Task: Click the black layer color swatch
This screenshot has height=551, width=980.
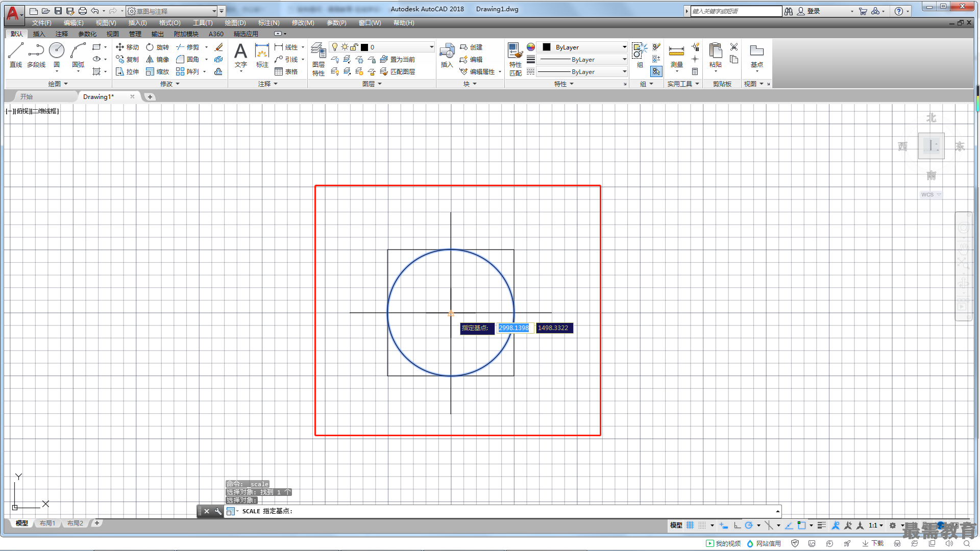Action: (x=364, y=47)
